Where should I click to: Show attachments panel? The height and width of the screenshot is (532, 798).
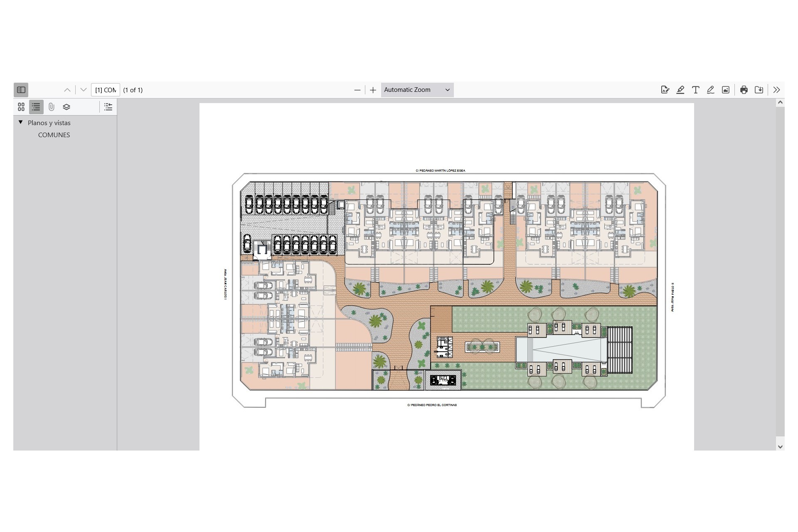[x=51, y=107]
